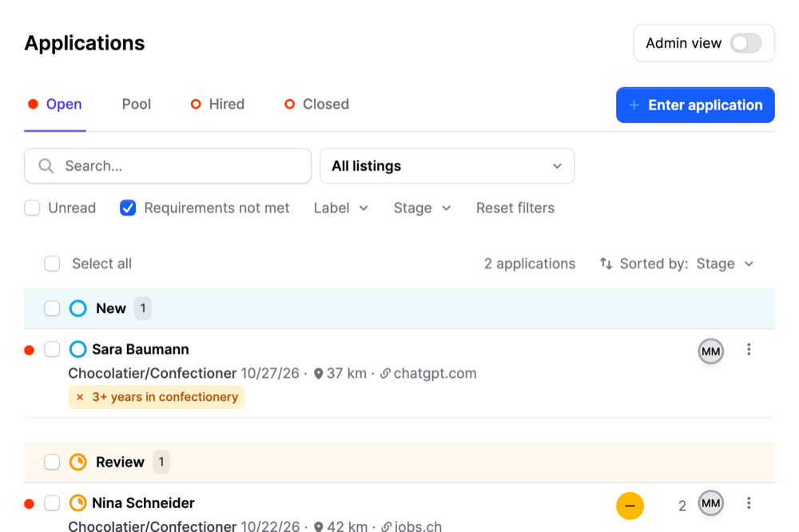Click the red unread dot beside Sara Baumann
The width and height of the screenshot is (799, 532).
pyautogui.click(x=30, y=350)
